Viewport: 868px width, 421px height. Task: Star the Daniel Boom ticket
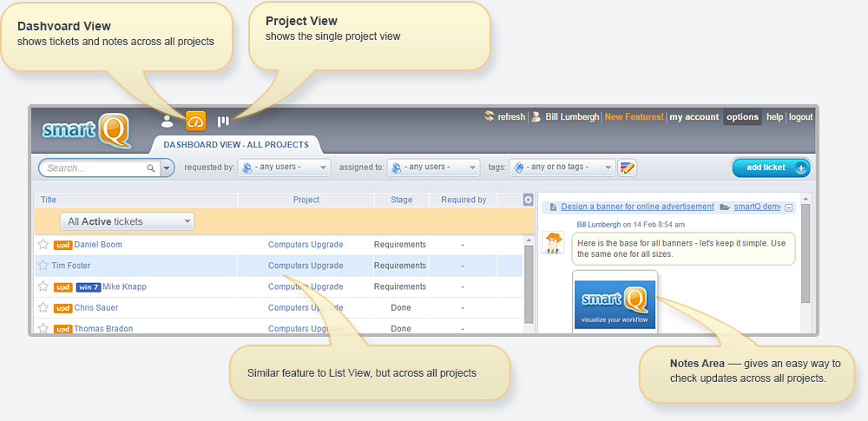(43, 245)
